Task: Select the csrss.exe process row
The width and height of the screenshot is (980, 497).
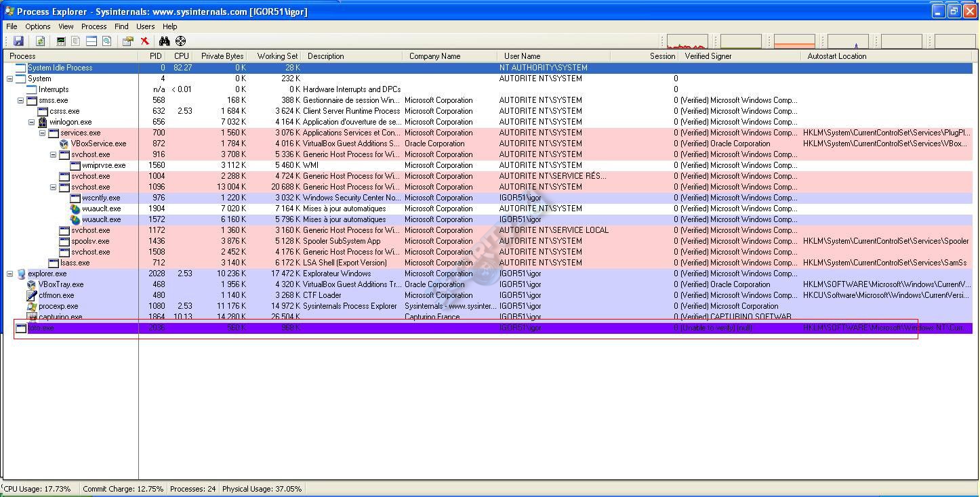Action: [488, 111]
